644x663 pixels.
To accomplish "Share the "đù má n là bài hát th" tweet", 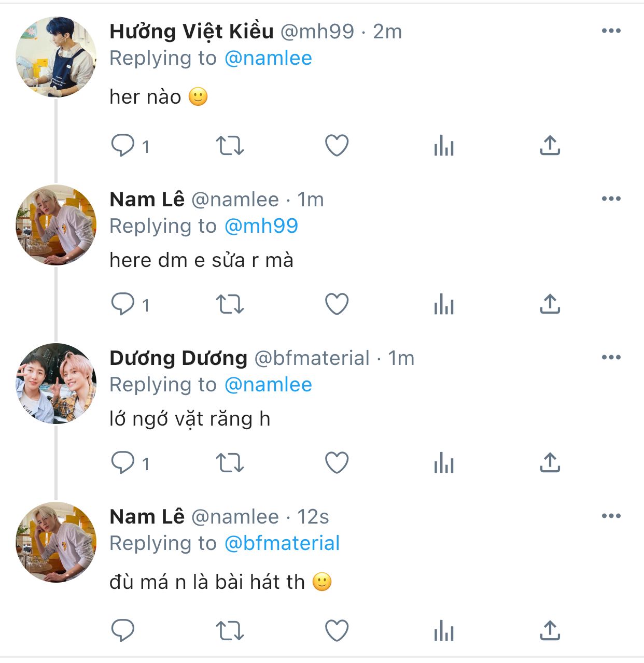I will point(550,631).
